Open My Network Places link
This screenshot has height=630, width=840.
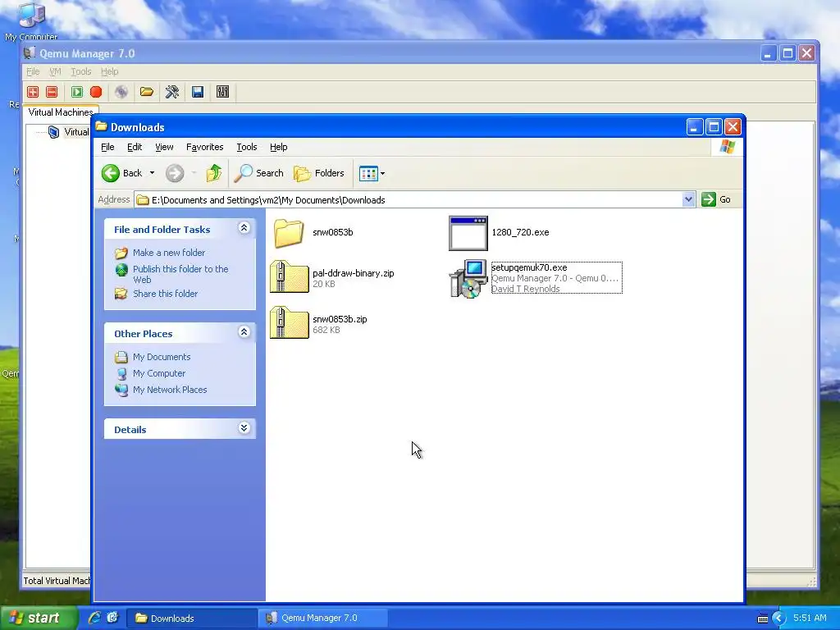[x=170, y=390]
